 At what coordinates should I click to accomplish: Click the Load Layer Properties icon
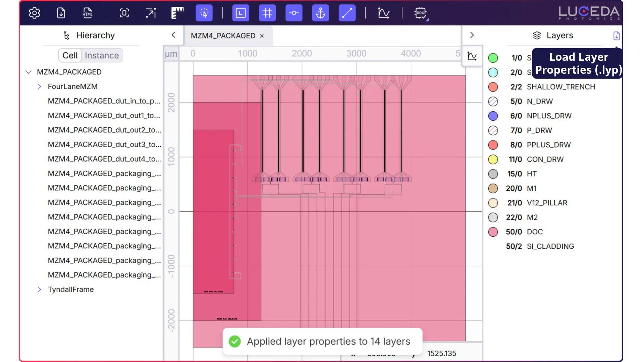tap(616, 36)
